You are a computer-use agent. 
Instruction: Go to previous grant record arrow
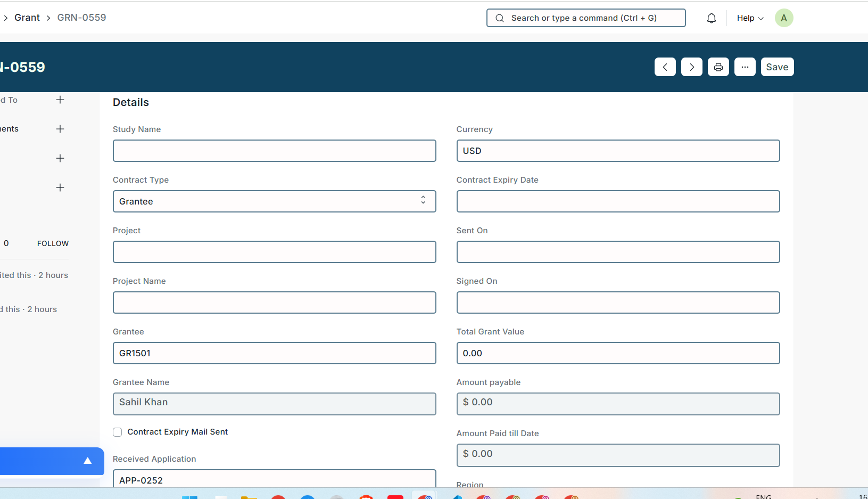point(665,67)
